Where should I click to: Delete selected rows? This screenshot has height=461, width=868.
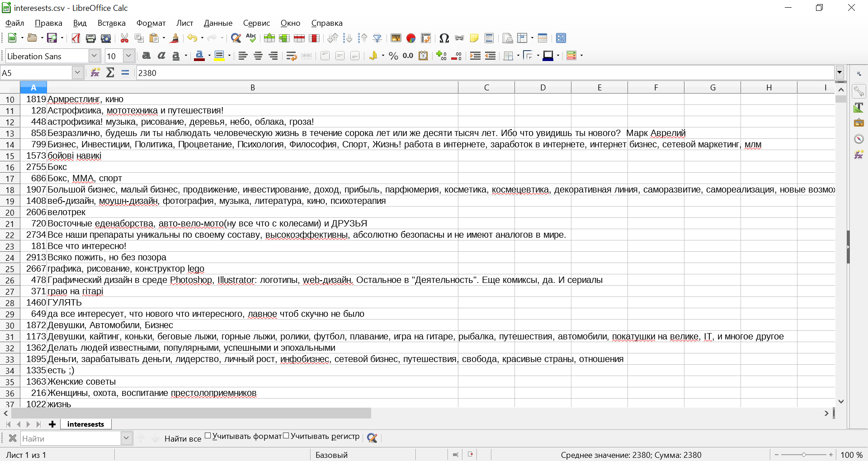click(299, 38)
